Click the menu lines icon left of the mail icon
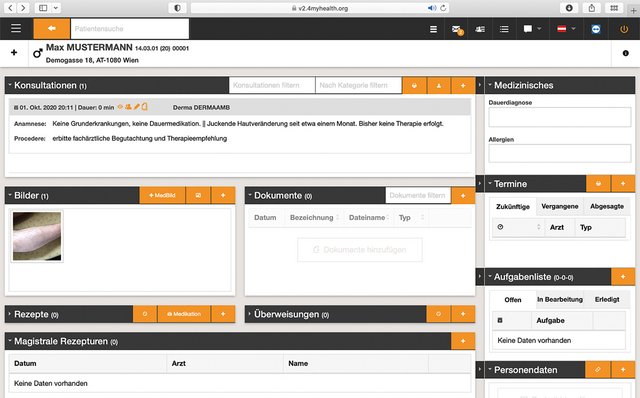The height and width of the screenshot is (398, 640). click(x=433, y=29)
